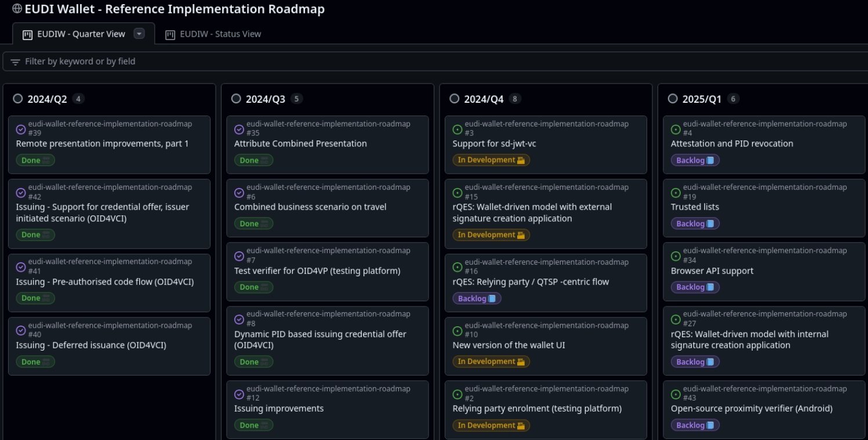Click the circle icon beside 2024/Q2 column header
This screenshot has height=440, width=868.
tap(18, 99)
